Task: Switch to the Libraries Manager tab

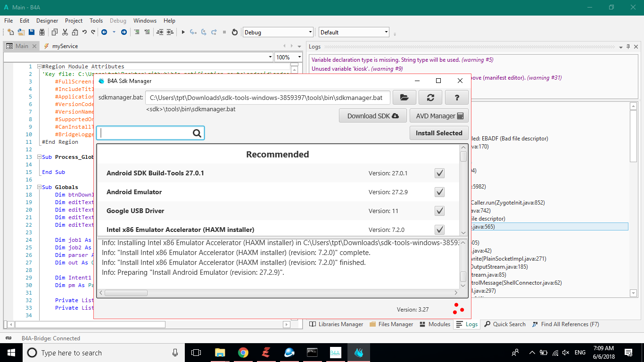Action: tap(336, 324)
